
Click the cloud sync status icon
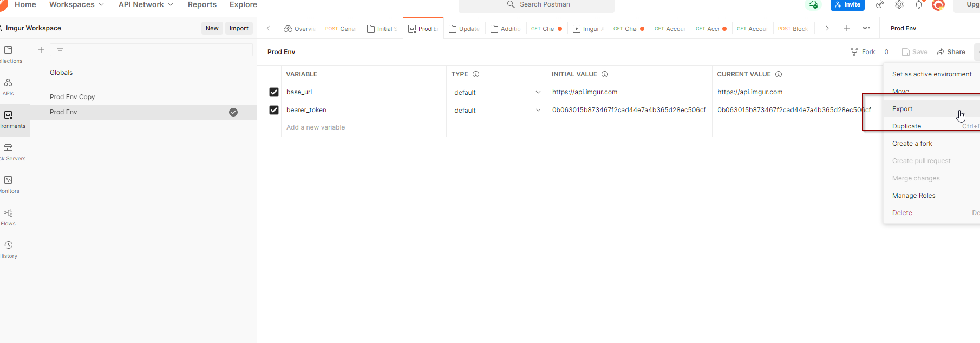click(x=813, y=4)
